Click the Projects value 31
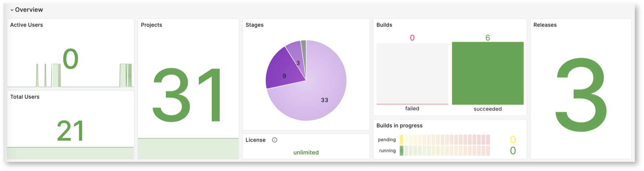 (x=188, y=95)
